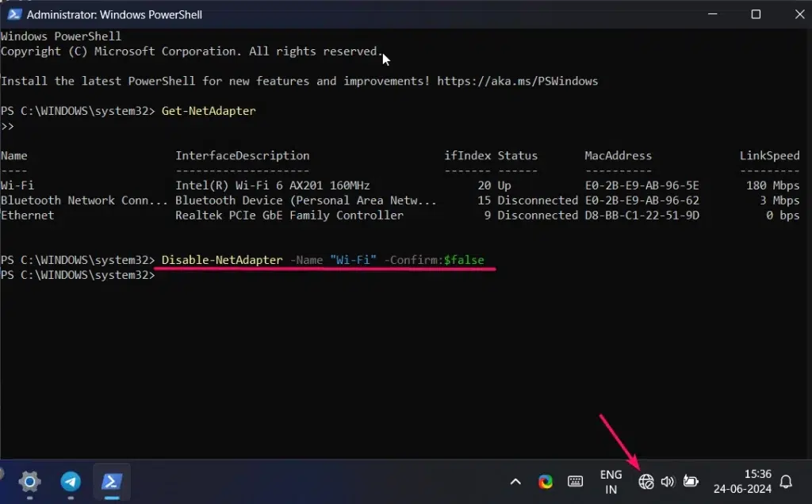
Task: Open notifications bell icon
Action: pos(786,482)
